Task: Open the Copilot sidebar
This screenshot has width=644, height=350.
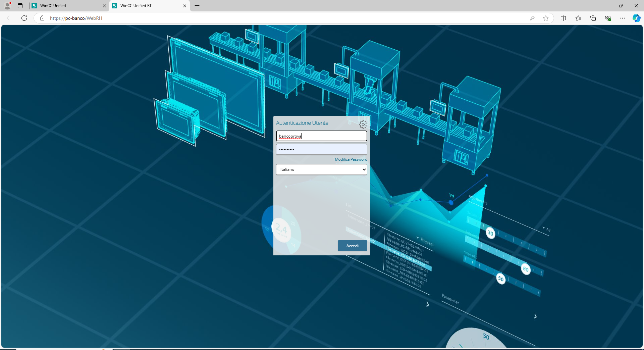Action: (x=636, y=18)
